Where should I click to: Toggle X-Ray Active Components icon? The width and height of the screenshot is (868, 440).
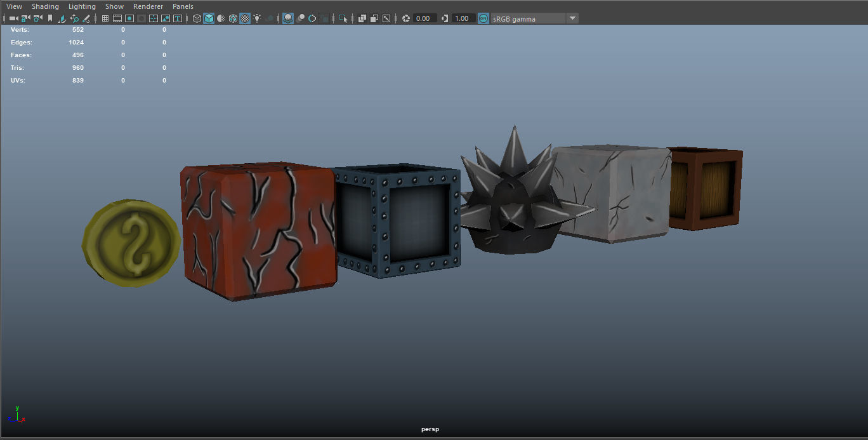374,18
